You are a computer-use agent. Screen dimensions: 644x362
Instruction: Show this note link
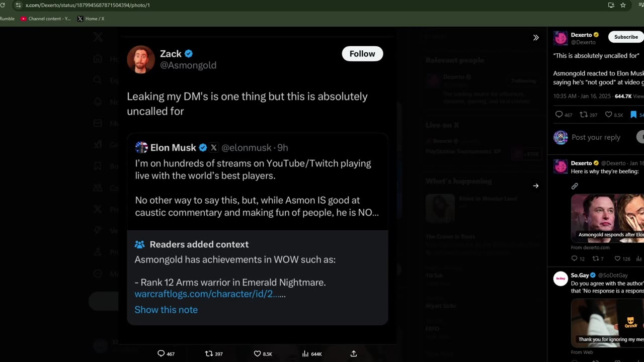click(166, 310)
